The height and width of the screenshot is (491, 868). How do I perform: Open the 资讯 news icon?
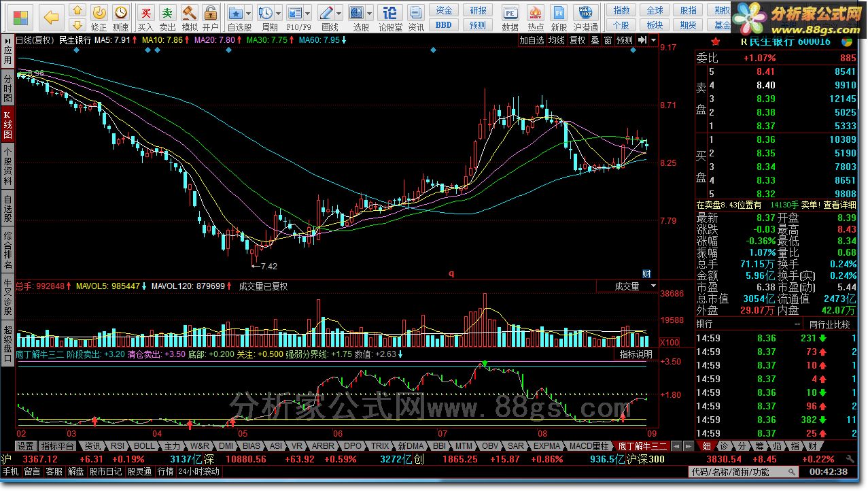pyautogui.click(x=416, y=18)
